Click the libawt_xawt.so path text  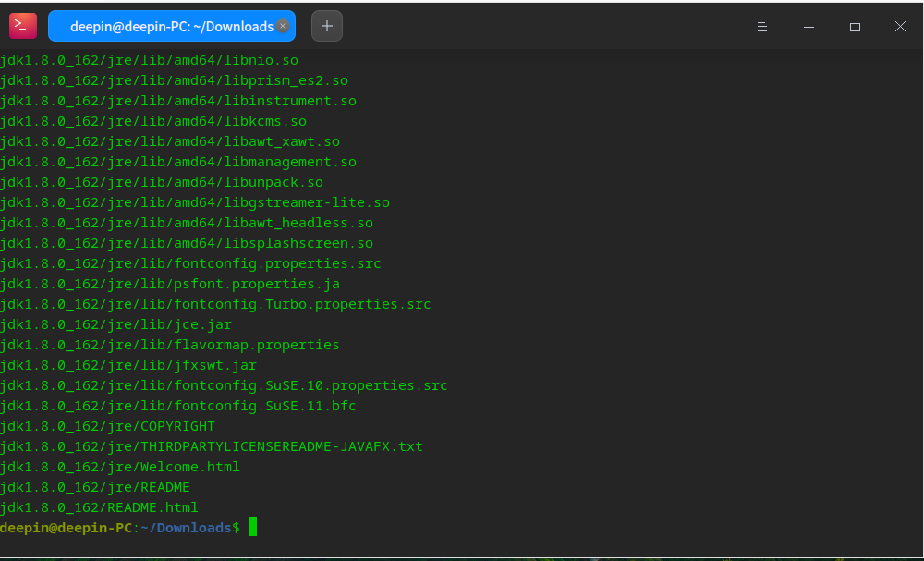pos(171,140)
